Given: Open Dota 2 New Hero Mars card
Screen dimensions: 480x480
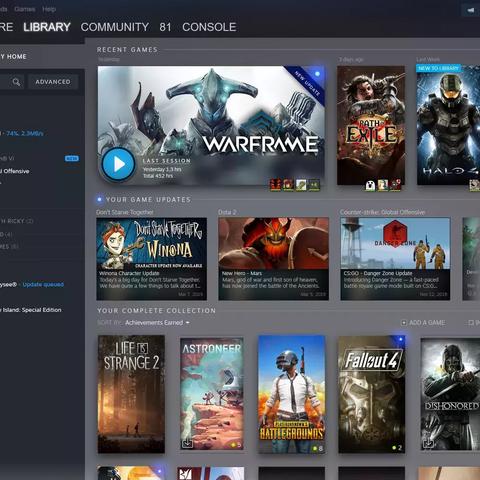Looking at the screenshot, I should (273, 259).
